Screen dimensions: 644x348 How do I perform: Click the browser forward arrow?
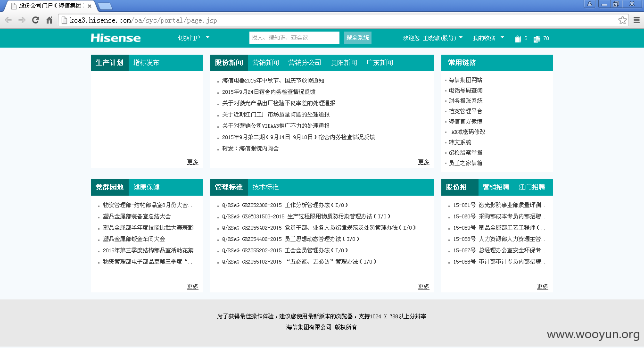coord(22,20)
